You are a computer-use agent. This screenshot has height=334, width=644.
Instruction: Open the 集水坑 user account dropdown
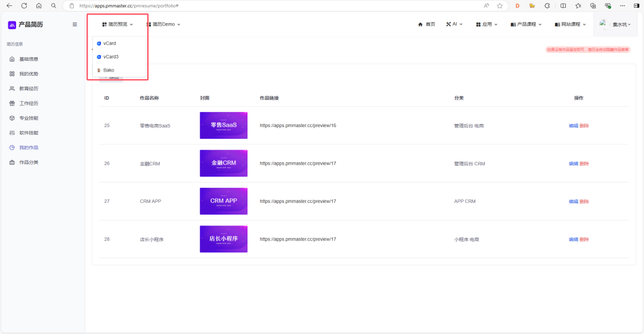(x=621, y=24)
